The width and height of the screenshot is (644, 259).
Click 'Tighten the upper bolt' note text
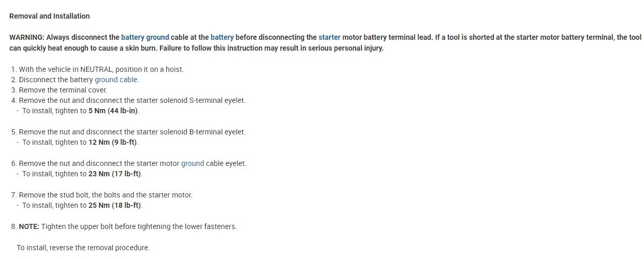click(x=139, y=226)
